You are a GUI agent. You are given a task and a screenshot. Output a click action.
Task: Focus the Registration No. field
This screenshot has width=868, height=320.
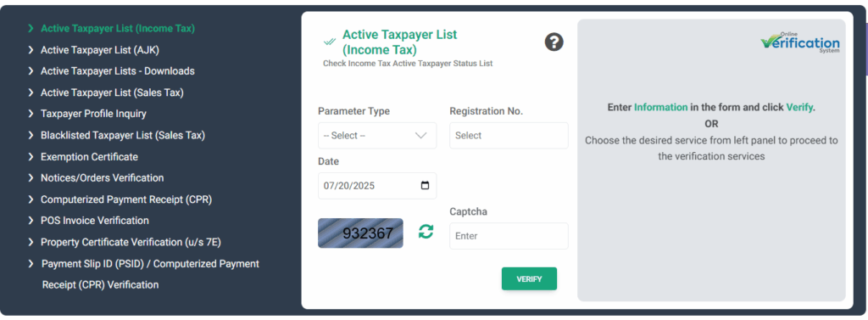(x=509, y=135)
